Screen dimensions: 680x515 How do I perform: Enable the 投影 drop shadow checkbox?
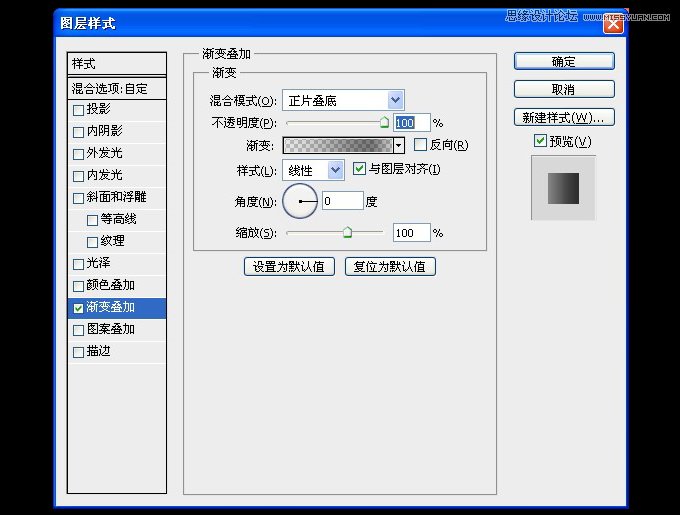[78, 110]
